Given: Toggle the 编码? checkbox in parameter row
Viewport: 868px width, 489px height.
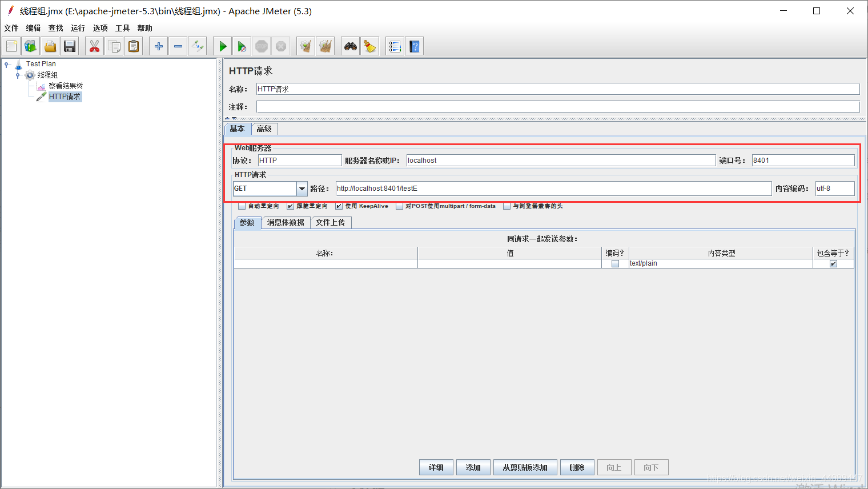Looking at the screenshot, I should tap(615, 263).
